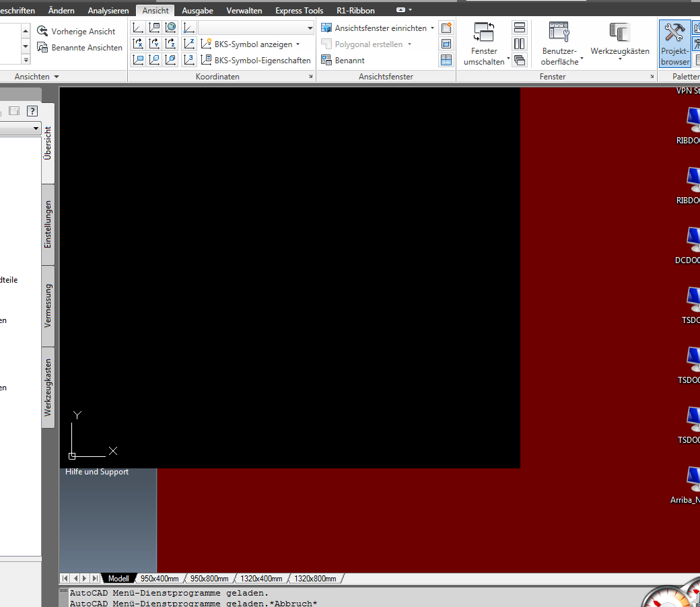Click the BKS Z-axis vector icon

click(x=189, y=44)
